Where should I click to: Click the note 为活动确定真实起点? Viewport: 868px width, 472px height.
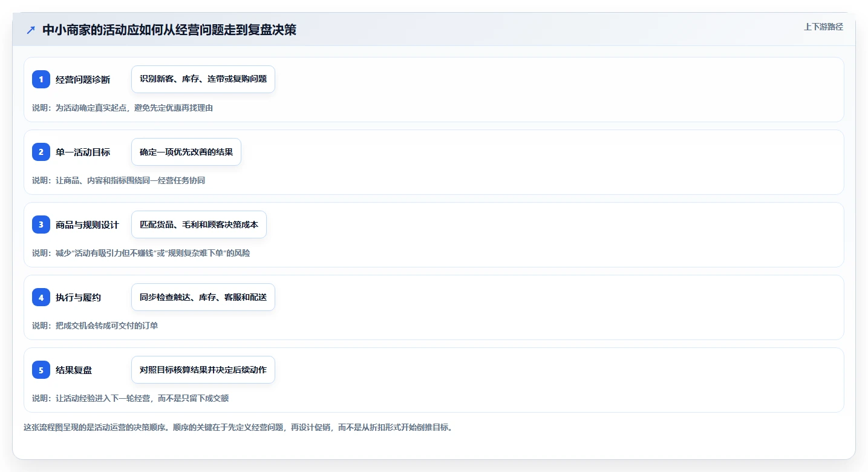click(122, 108)
